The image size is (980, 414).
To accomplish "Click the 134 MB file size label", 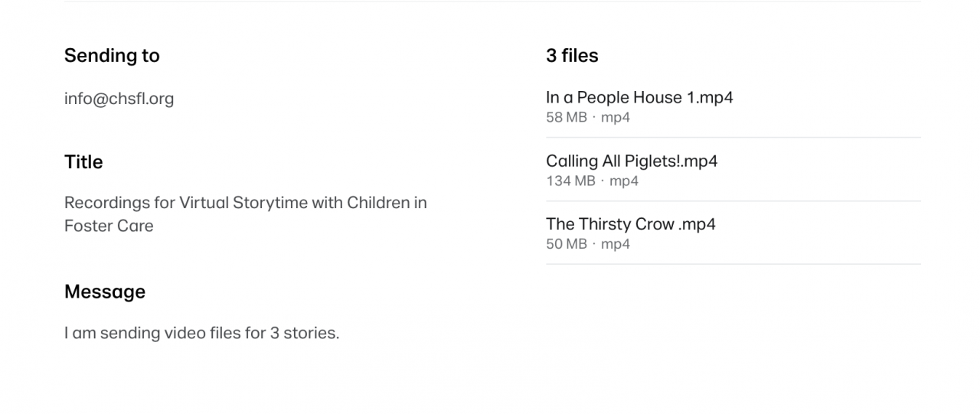I will (x=570, y=181).
